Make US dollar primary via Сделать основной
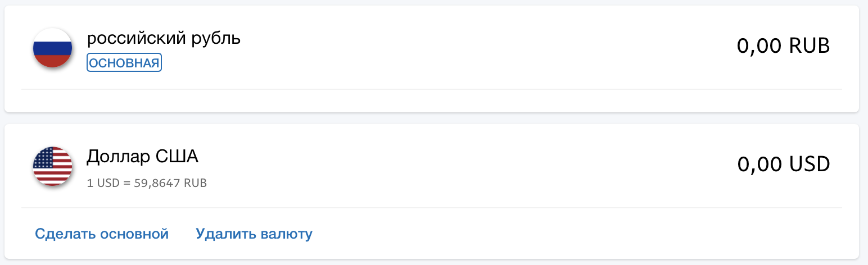868x265 pixels. pyautogui.click(x=102, y=234)
